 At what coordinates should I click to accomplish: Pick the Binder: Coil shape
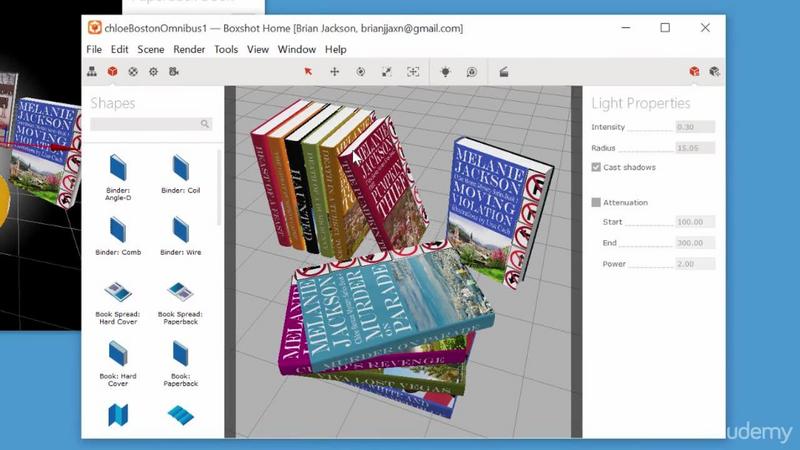tap(181, 174)
